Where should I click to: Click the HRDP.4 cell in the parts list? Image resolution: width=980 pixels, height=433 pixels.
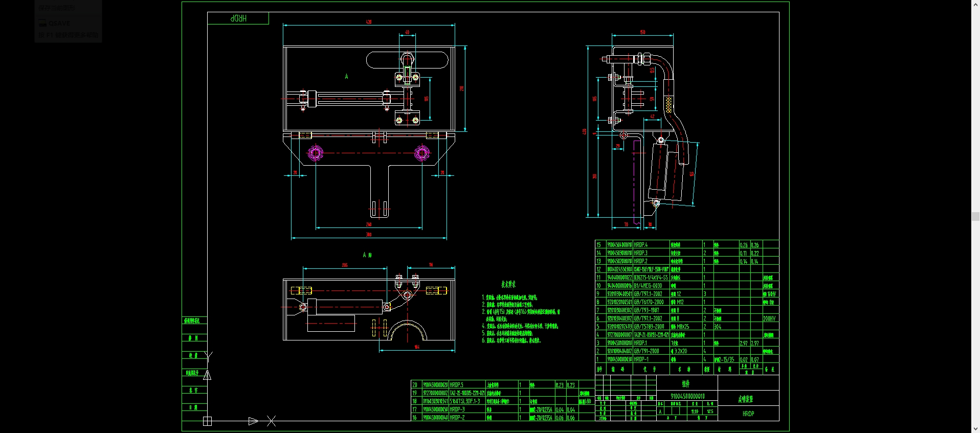(x=641, y=245)
